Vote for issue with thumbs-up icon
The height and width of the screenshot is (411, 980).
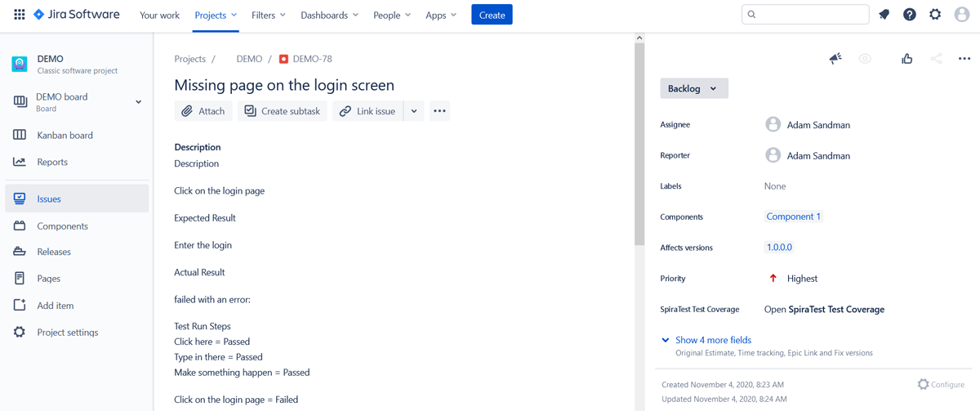(906, 59)
